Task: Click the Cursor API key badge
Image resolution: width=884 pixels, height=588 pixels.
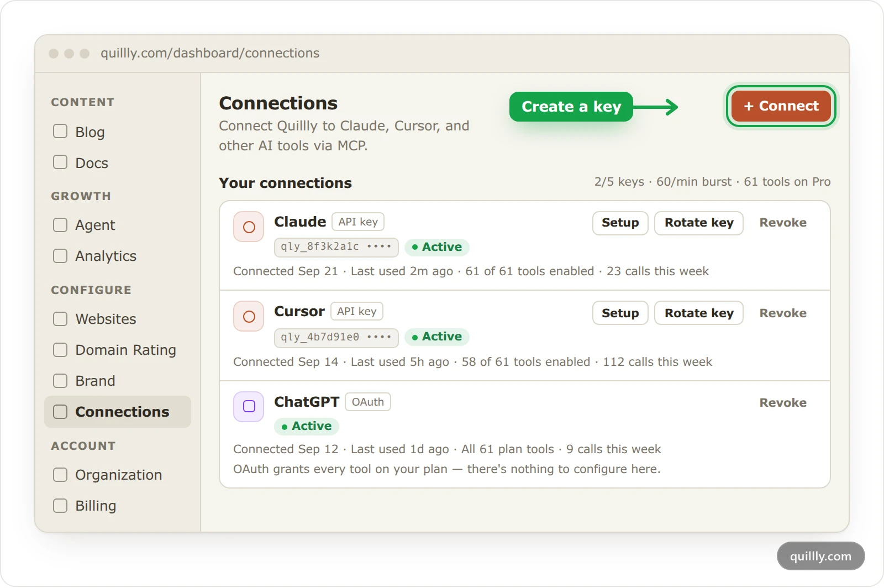Action: coord(357,311)
